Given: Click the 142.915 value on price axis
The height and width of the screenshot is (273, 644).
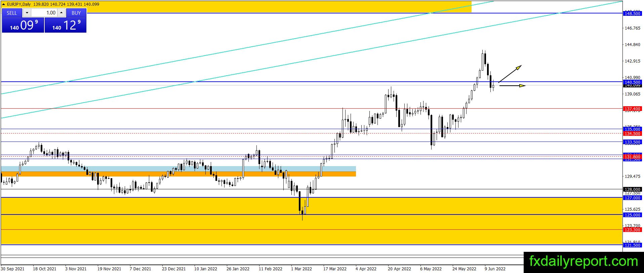Looking at the screenshot, I should (632, 61).
